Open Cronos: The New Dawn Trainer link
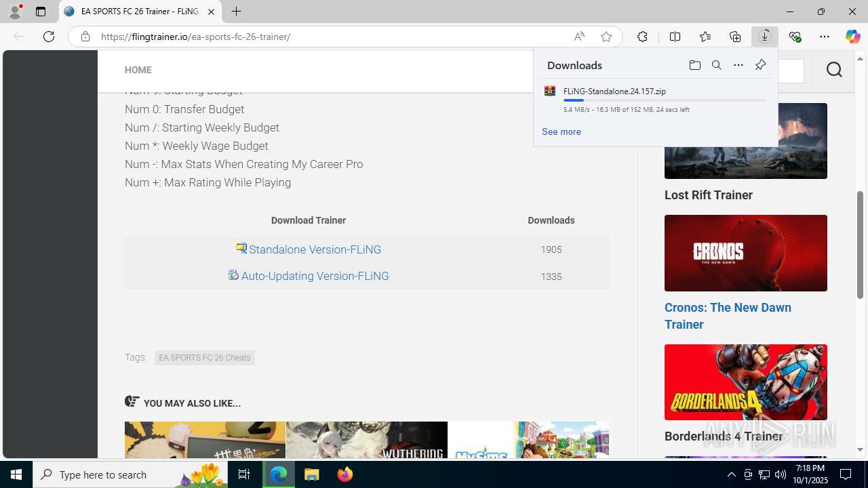 728,316
